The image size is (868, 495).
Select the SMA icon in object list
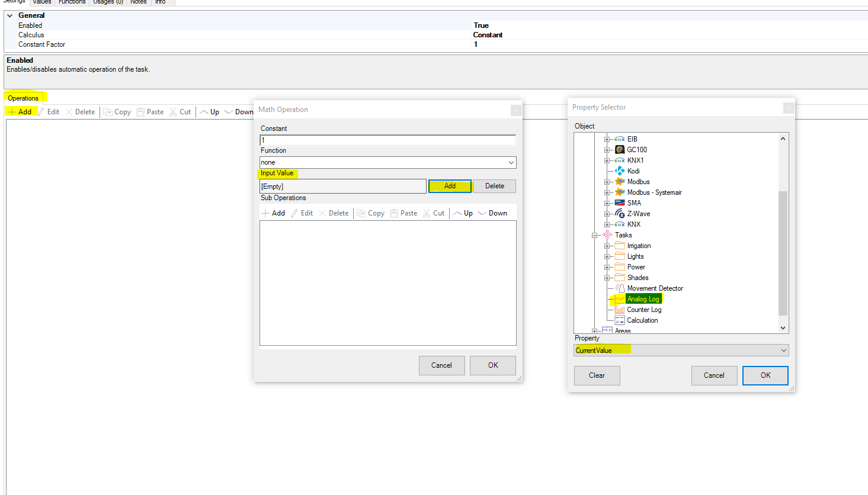pyautogui.click(x=620, y=203)
